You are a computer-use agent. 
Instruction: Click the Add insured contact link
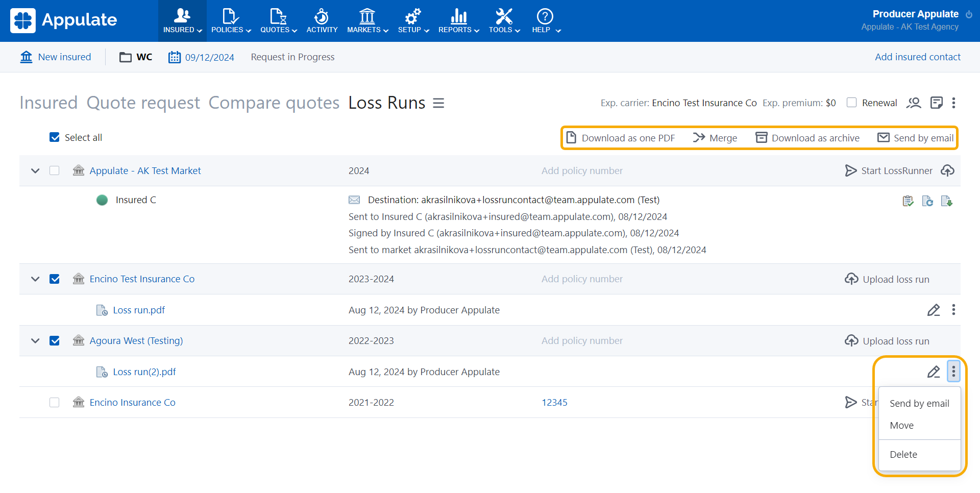click(x=917, y=57)
